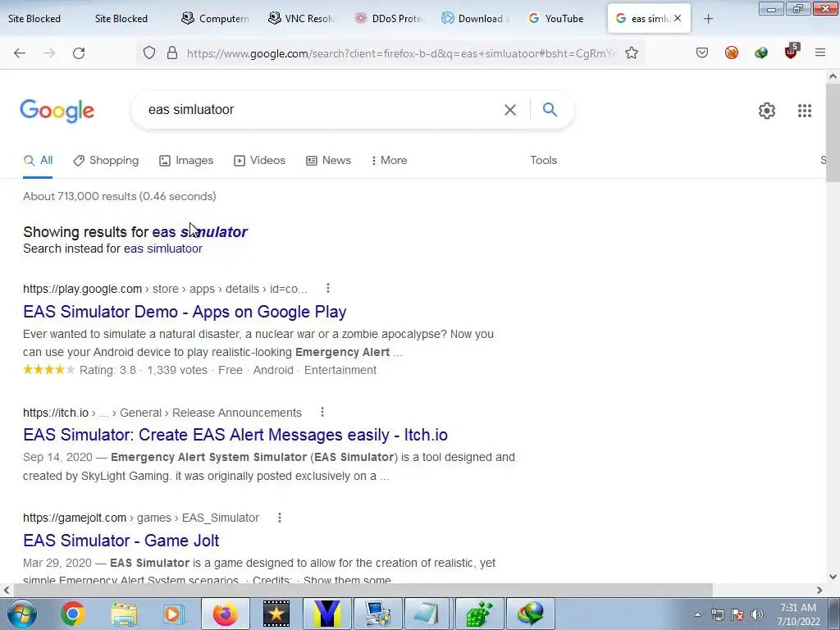Open Google quick settings gear
Viewport: 840px width, 630px height.
click(767, 111)
